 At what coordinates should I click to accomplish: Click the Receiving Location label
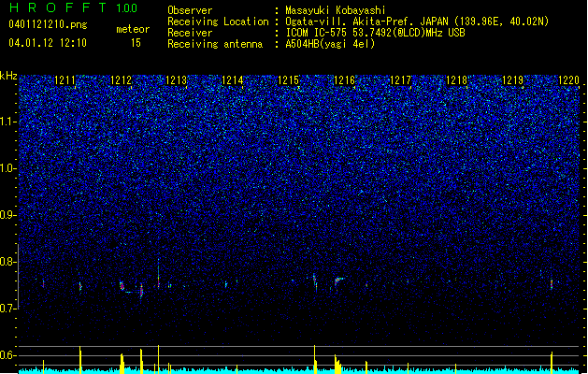click(218, 22)
